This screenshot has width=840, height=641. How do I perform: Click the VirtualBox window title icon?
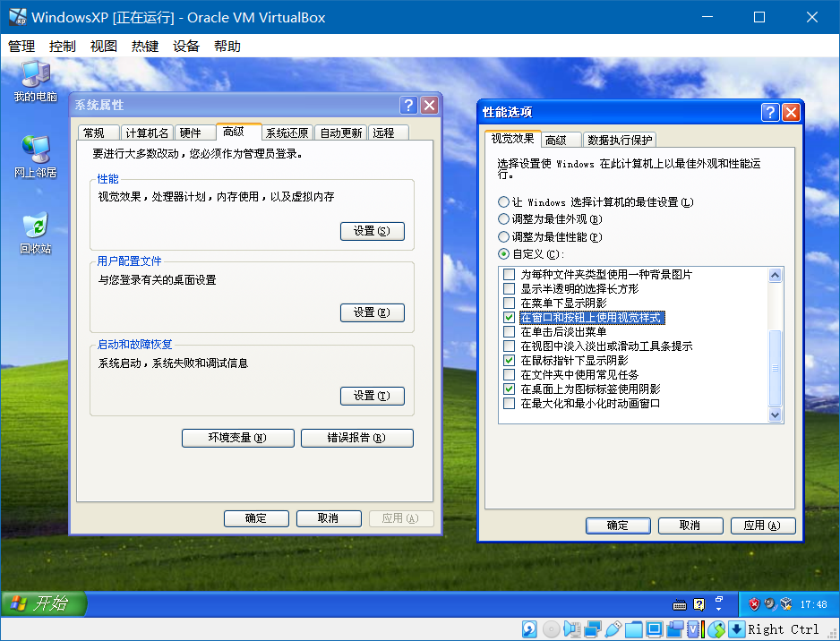point(18,17)
